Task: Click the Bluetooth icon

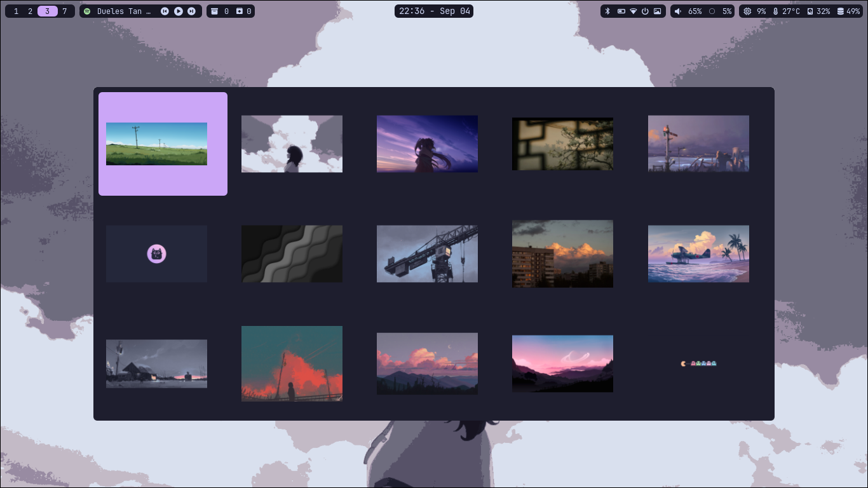Action: pos(607,11)
